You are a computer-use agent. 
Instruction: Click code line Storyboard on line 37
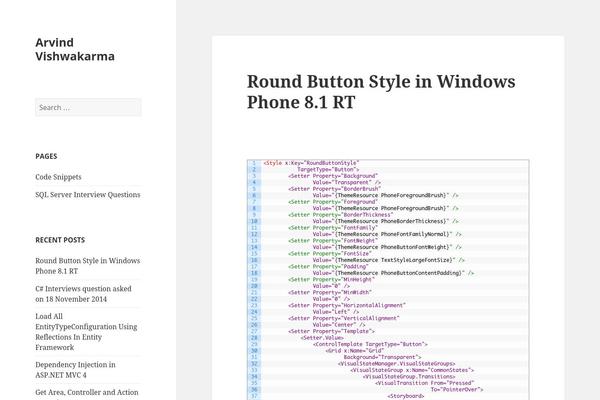[x=406, y=396]
